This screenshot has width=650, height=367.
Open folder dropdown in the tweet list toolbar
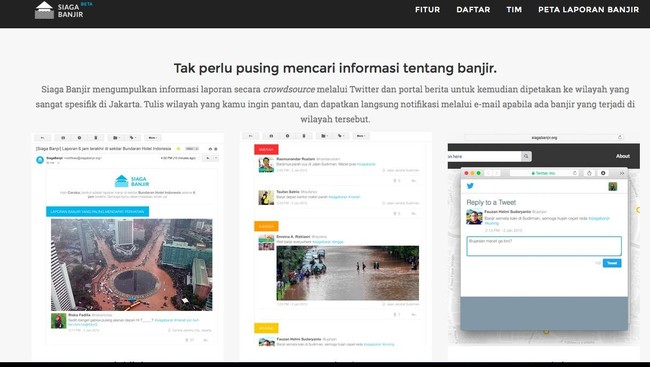[324, 136]
